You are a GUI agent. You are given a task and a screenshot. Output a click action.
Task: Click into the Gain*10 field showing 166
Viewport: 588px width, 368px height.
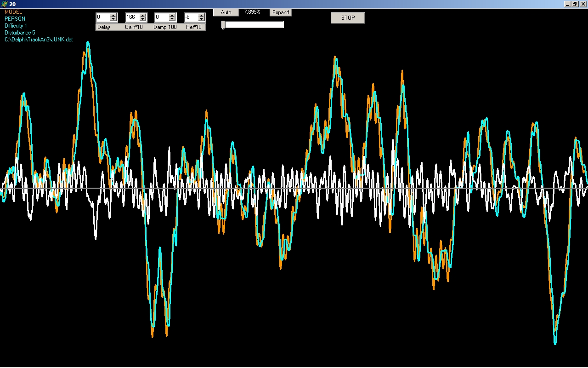(x=132, y=17)
